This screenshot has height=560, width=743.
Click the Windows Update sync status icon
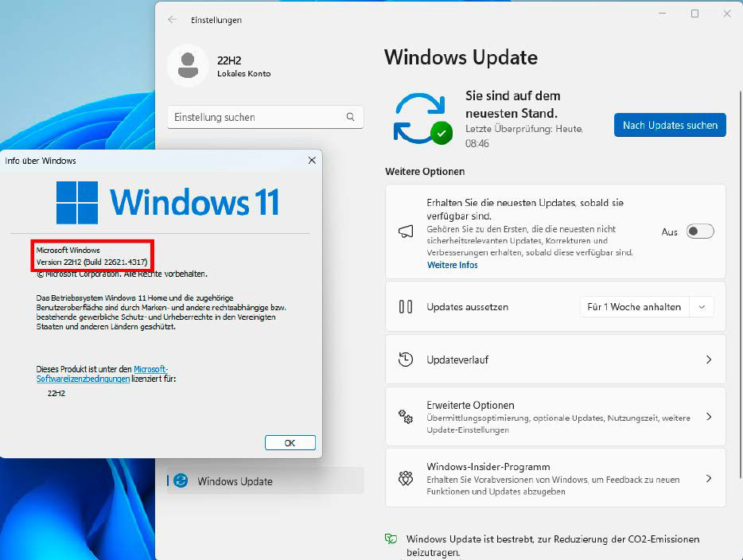[x=422, y=119]
